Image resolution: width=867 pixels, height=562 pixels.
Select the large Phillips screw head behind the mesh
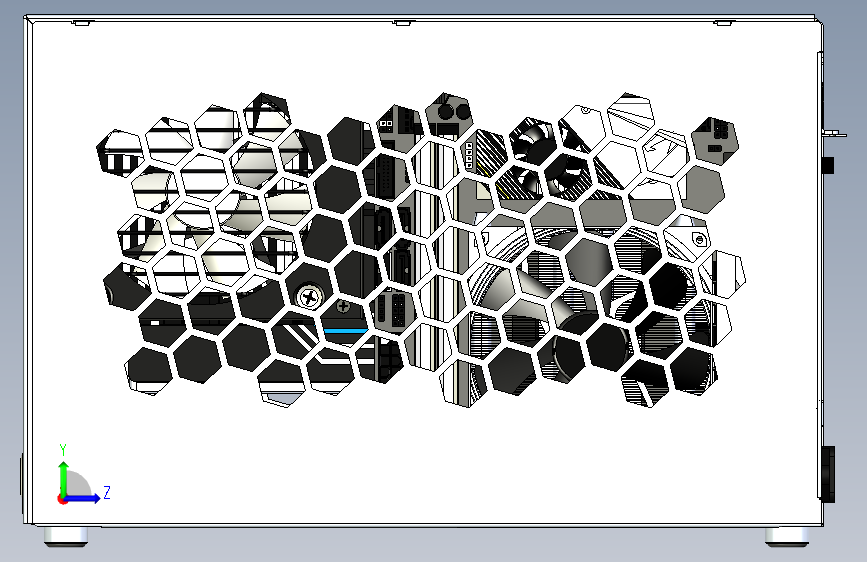pos(309,298)
